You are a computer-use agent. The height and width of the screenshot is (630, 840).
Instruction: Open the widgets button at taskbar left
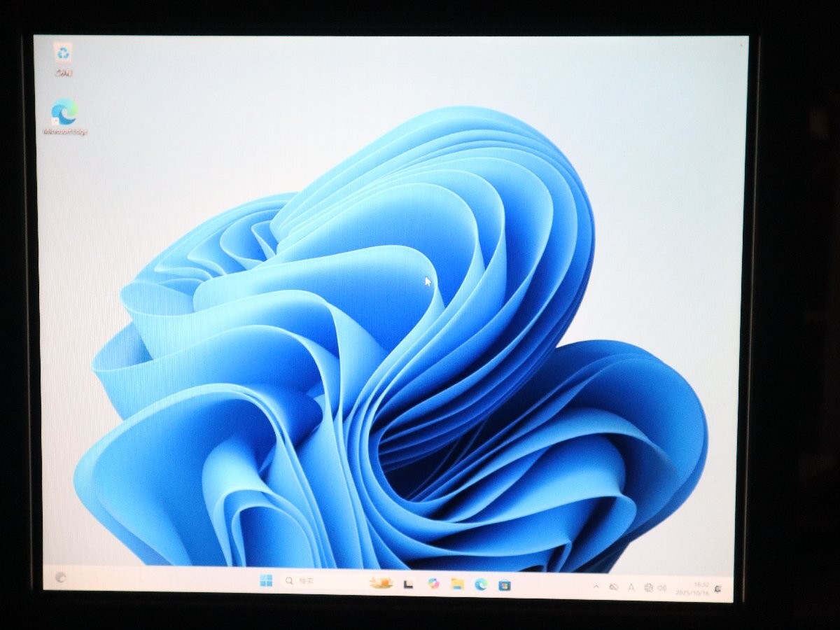coord(61,577)
